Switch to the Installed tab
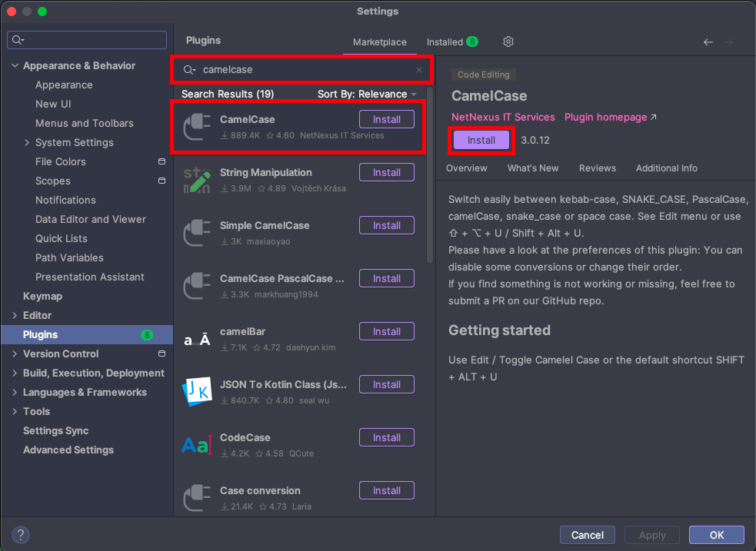This screenshot has width=756, height=551. pyautogui.click(x=452, y=42)
